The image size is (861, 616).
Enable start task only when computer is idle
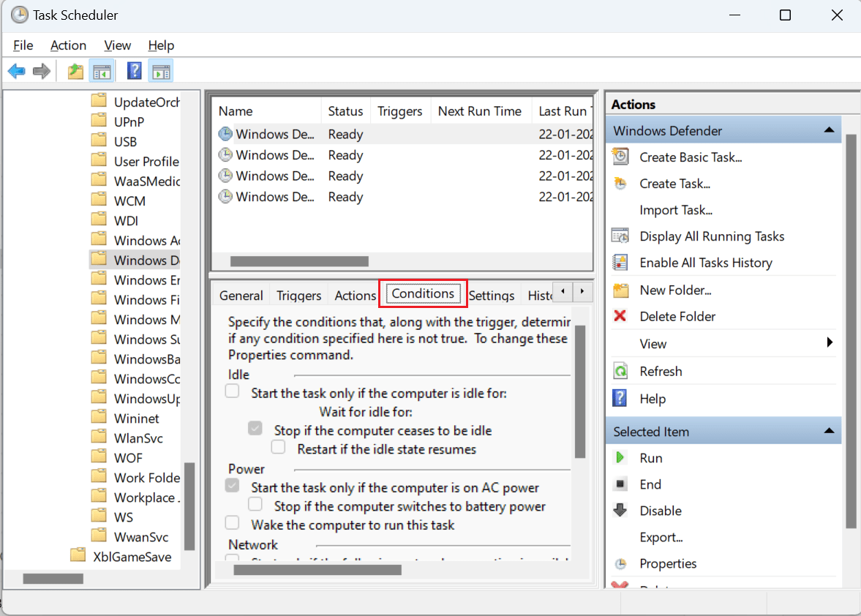tap(232, 391)
